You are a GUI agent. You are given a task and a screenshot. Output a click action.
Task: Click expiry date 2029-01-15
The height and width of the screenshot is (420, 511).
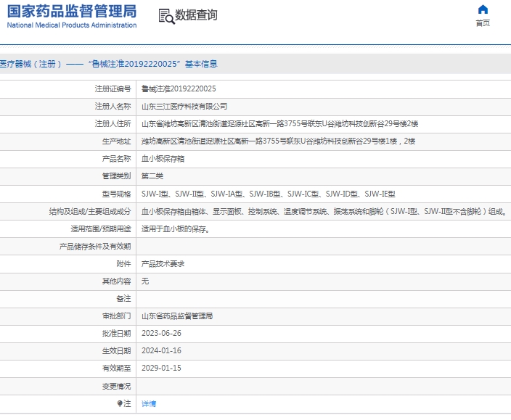click(161, 368)
